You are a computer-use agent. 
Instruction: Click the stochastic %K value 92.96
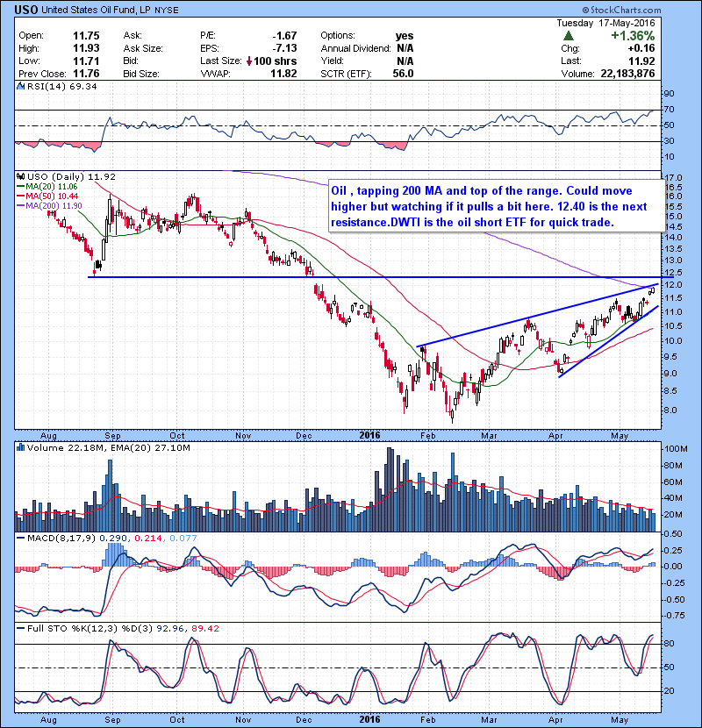[x=169, y=629]
